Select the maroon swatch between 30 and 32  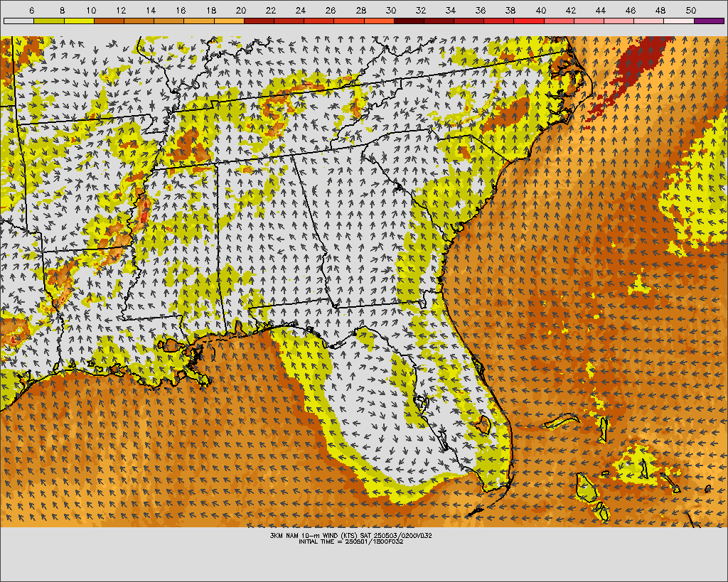tap(409, 21)
